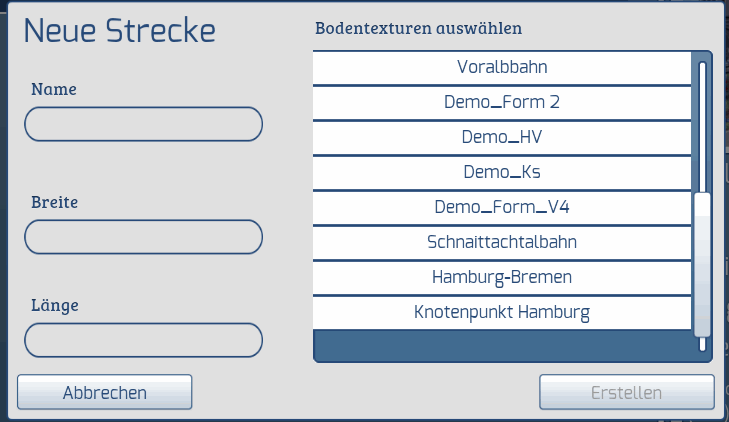The image size is (729, 422).
Task: Click into the Länge input box
Action: (143, 340)
